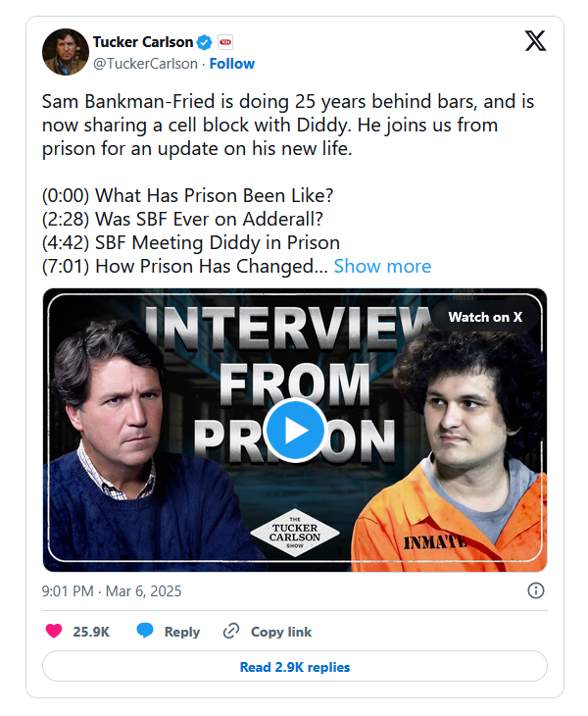Open the 9:01 PM Mar 6, 2025 timestamp
This screenshot has width=588, height=716.
click(112, 590)
